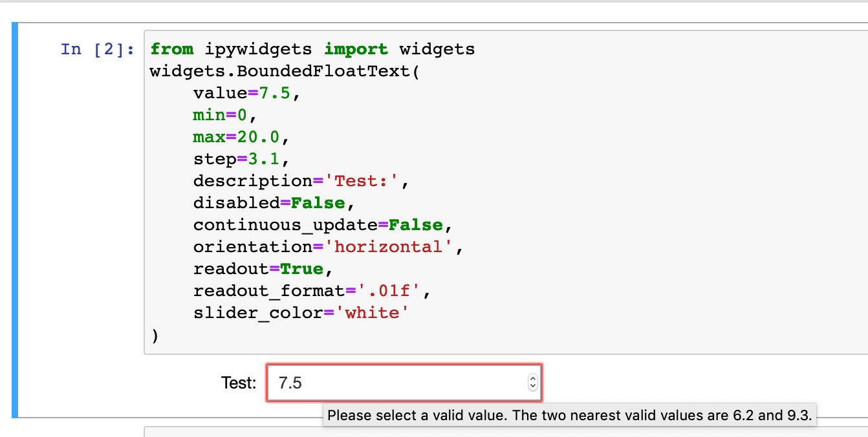The height and width of the screenshot is (437, 868).
Task: Click the 'Test:' widget label
Action: 239,383
